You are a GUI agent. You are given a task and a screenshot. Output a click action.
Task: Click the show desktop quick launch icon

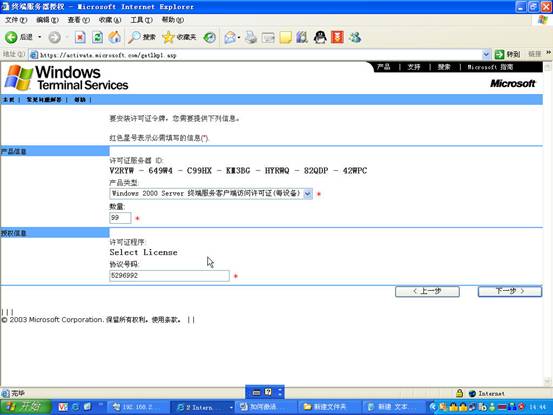[x=87, y=407]
